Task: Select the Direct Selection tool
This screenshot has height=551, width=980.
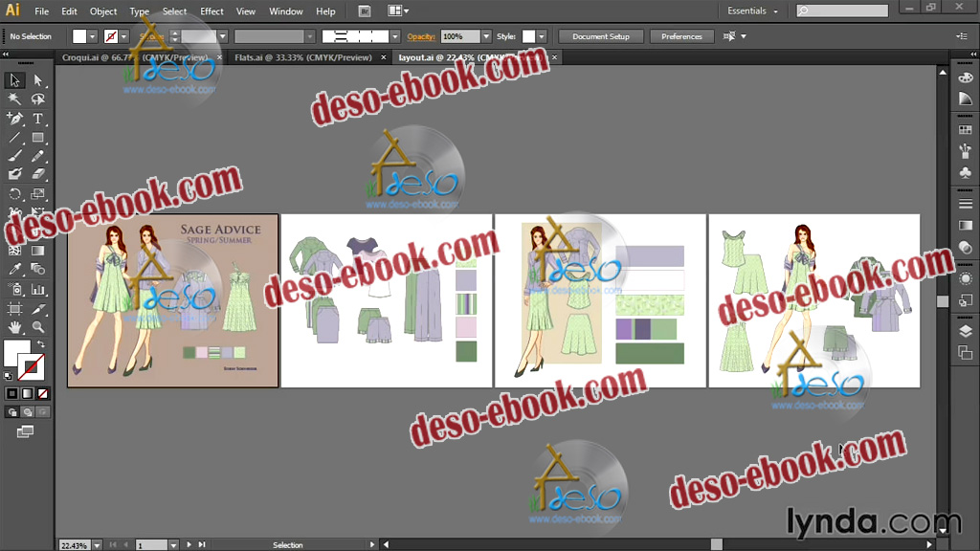Action: 38,80
